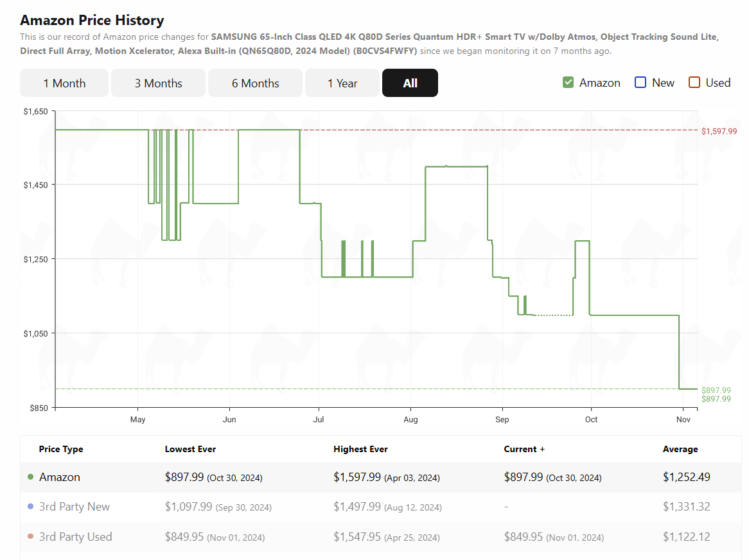Choose the 1 Year range button
This screenshot has height=560, width=749.
(342, 83)
